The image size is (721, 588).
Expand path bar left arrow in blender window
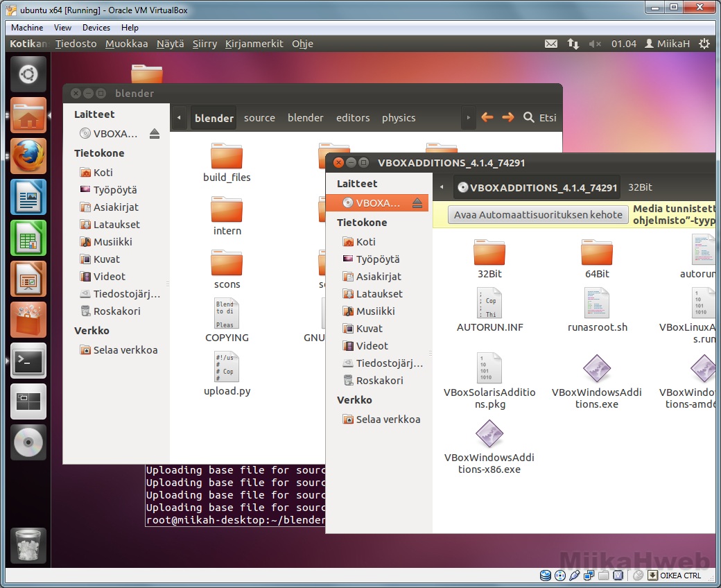[x=179, y=118]
